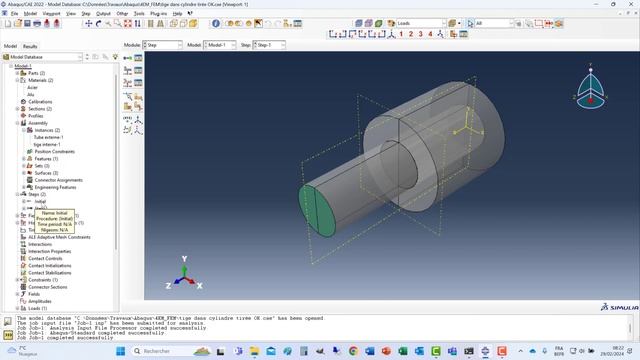640x360 pixels.
Task: Select the Box Zoom magnifier tool
Action: [x=118, y=24]
